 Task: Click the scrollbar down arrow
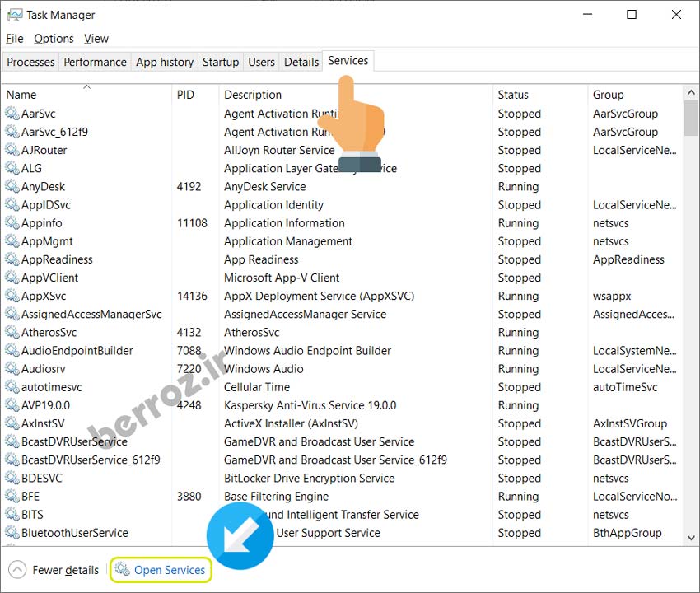(691, 537)
